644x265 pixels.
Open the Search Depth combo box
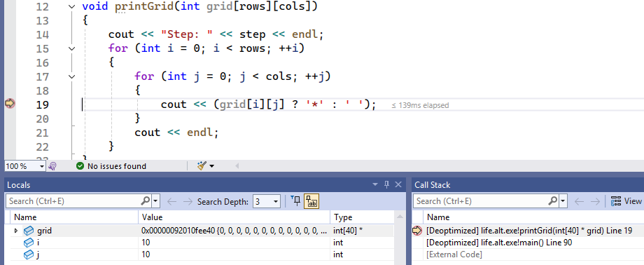click(x=267, y=201)
